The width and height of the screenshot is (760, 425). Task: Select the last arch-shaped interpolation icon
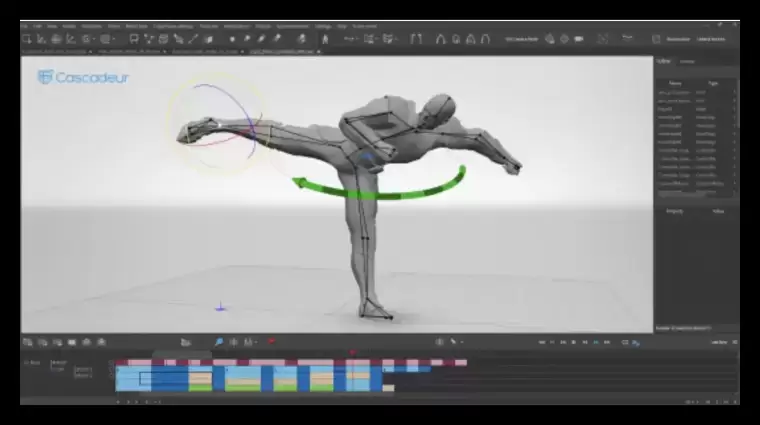[x=485, y=38]
